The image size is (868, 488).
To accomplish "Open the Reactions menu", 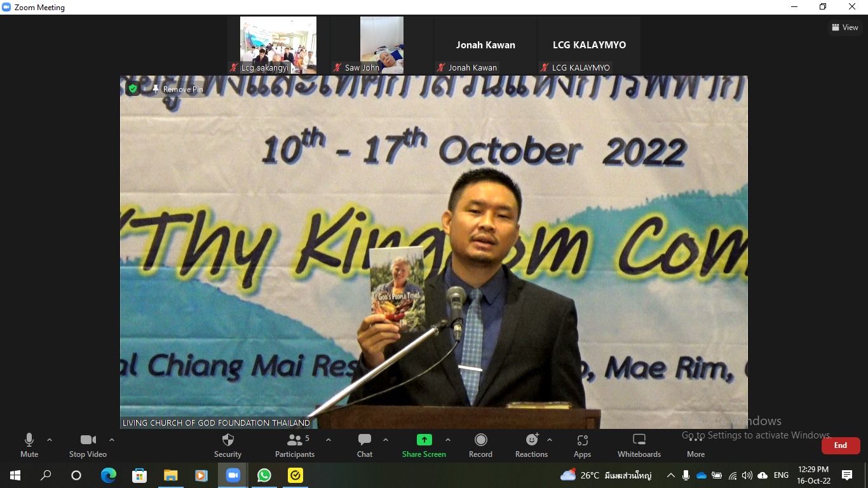I will click(x=531, y=445).
